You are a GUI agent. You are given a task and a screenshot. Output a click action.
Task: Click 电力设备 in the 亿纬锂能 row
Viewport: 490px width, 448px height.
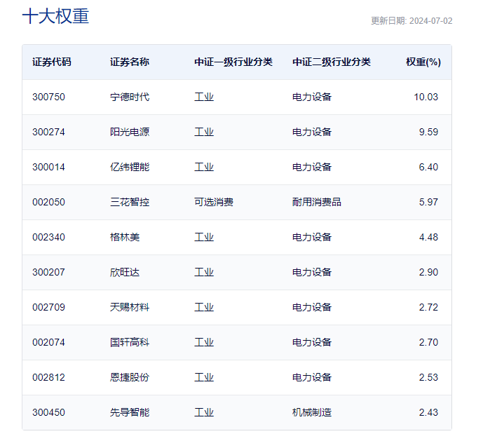tap(312, 167)
